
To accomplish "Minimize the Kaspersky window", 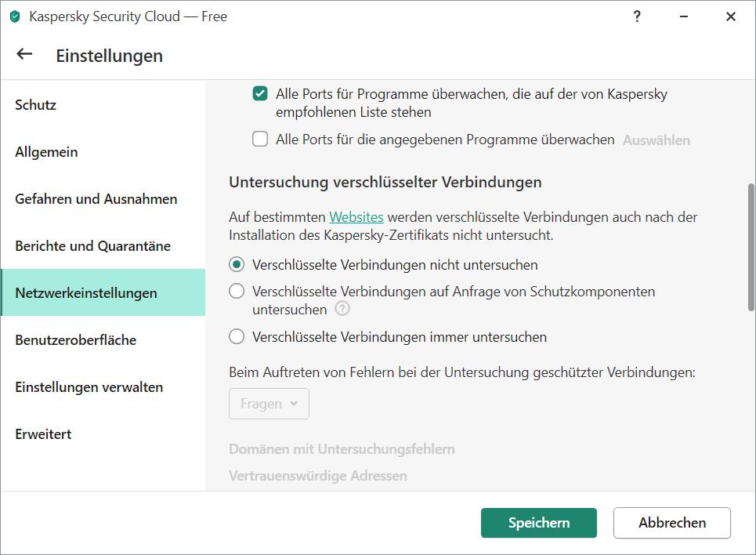I will [684, 16].
